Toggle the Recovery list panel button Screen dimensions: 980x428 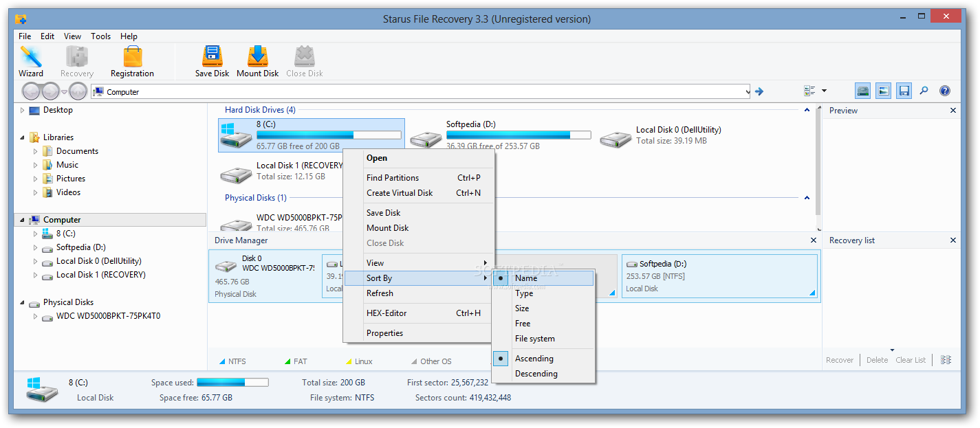(x=904, y=91)
